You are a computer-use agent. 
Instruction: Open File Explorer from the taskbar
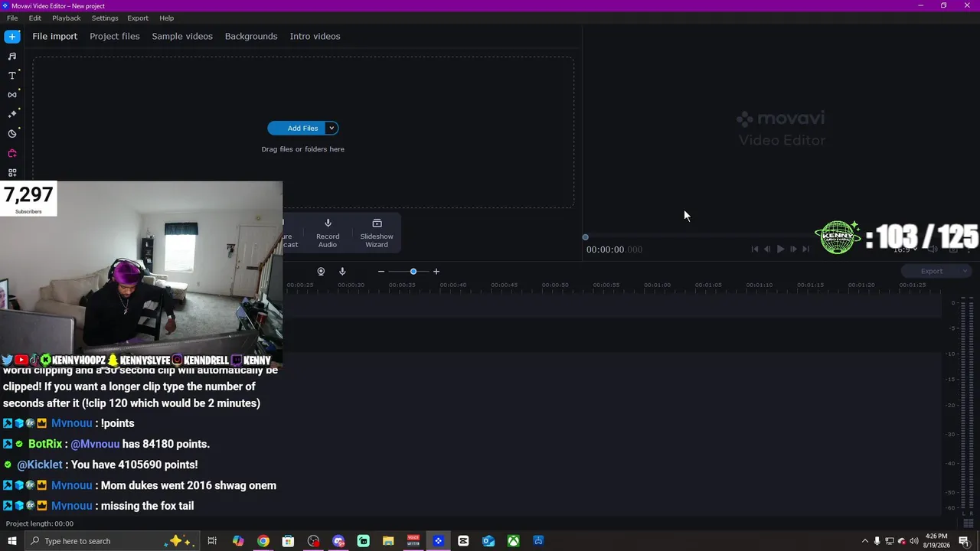pos(388,541)
